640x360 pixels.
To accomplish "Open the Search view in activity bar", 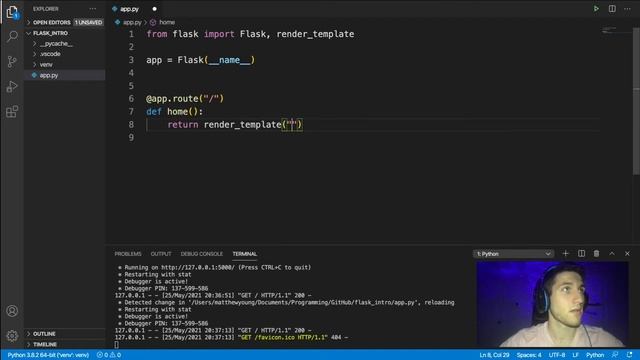I will pyautogui.click(x=12, y=37).
